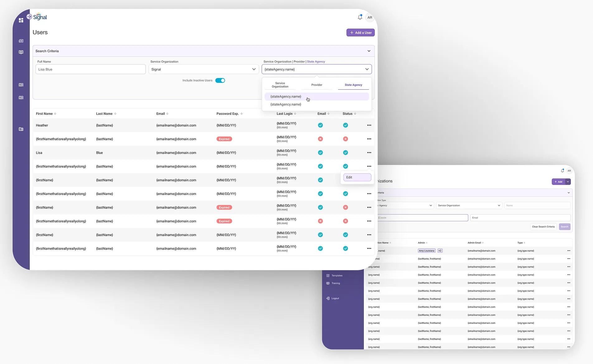Open the Add button split arrow
The width and height of the screenshot is (593, 364).
point(568,182)
